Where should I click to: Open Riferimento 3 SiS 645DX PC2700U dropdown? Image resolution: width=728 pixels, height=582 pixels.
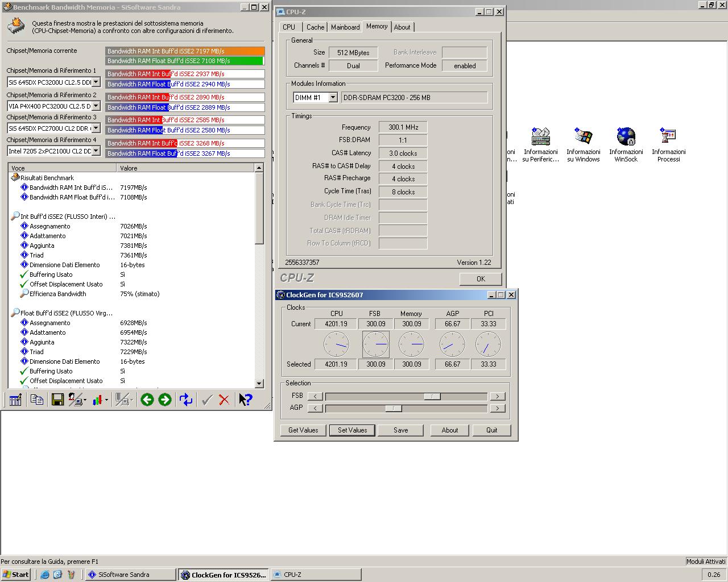[96, 128]
